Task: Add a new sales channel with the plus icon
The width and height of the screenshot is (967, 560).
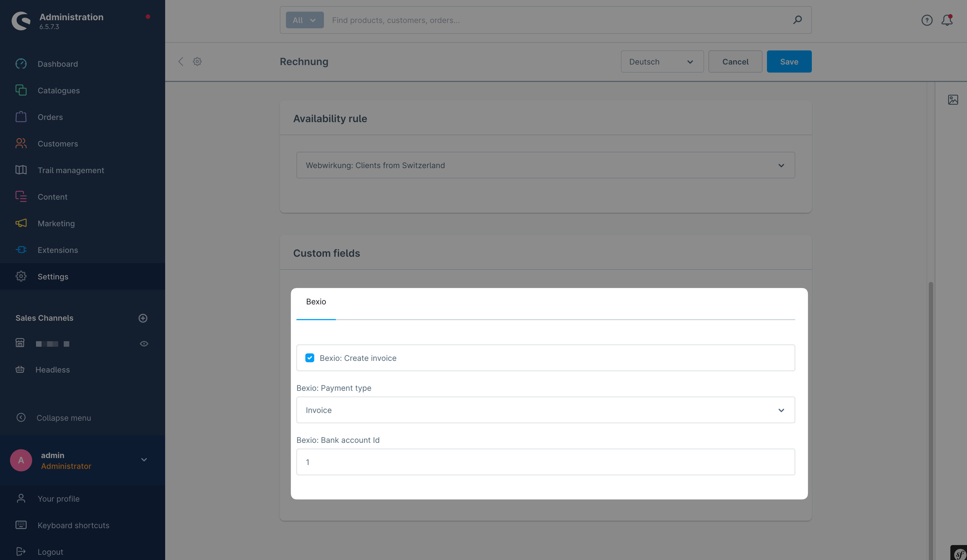Action: [143, 318]
